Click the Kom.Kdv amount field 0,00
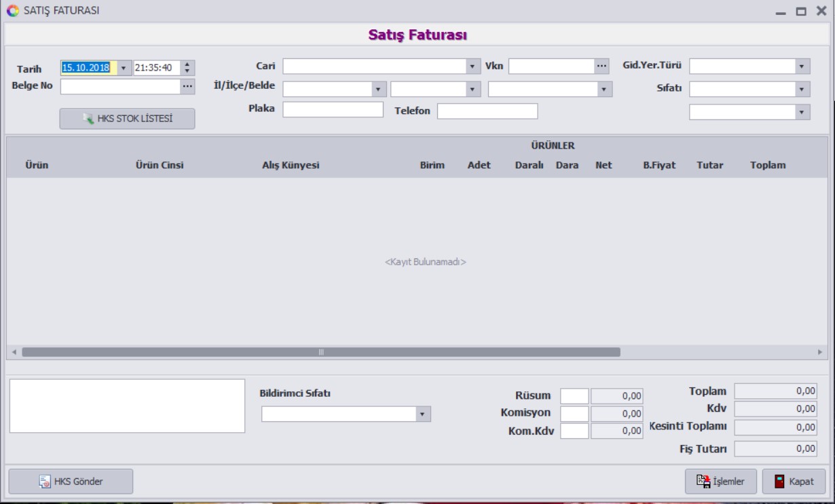The width and height of the screenshot is (835, 504). click(x=617, y=430)
